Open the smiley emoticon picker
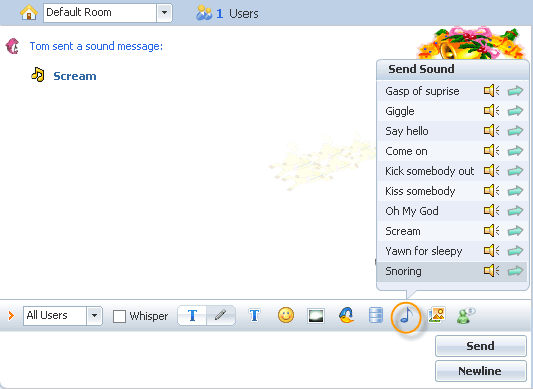This screenshot has height=389, width=533. click(286, 315)
